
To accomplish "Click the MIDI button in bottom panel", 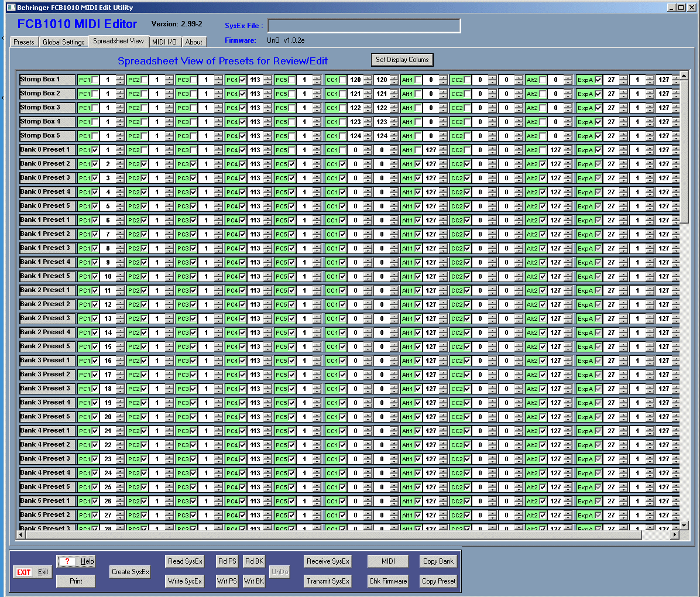I will click(x=388, y=561).
